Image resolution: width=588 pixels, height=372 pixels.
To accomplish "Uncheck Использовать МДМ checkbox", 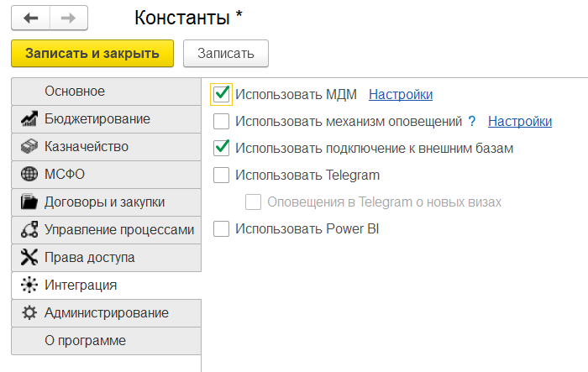I will tap(222, 95).
